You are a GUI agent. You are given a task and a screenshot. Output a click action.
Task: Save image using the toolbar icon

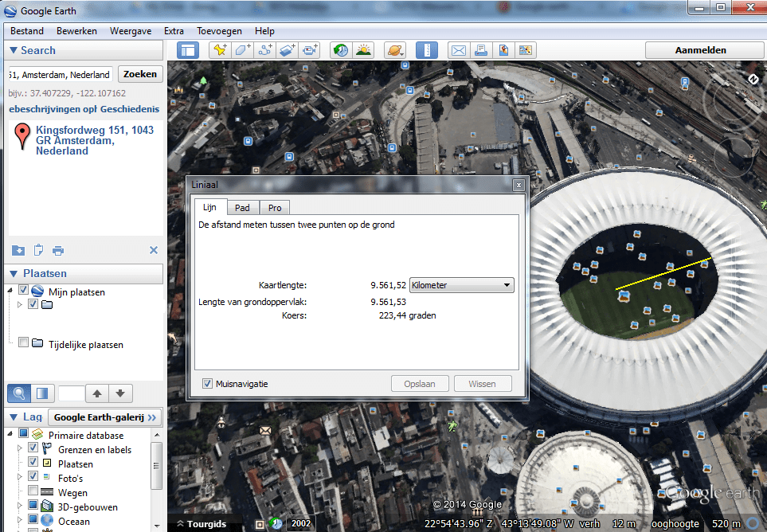[x=503, y=50]
